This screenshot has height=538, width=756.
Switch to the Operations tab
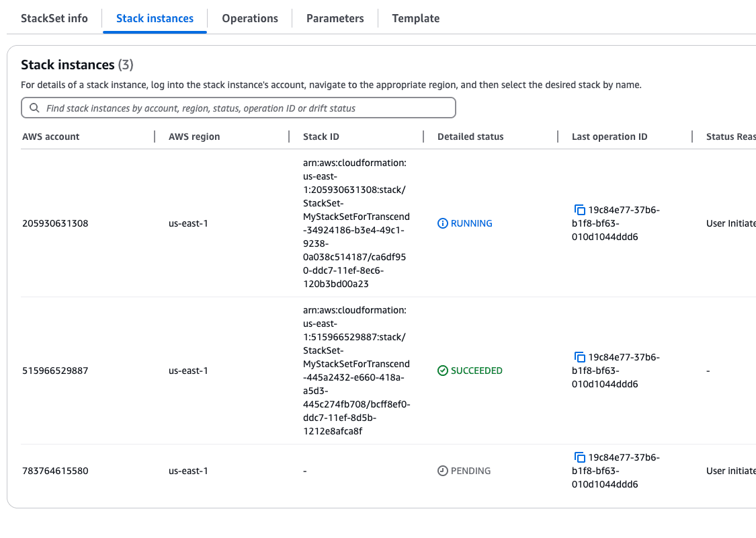coord(250,18)
